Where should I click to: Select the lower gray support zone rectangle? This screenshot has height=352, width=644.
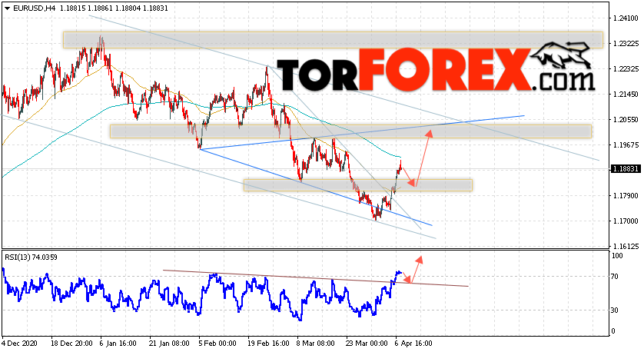[358, 185]
